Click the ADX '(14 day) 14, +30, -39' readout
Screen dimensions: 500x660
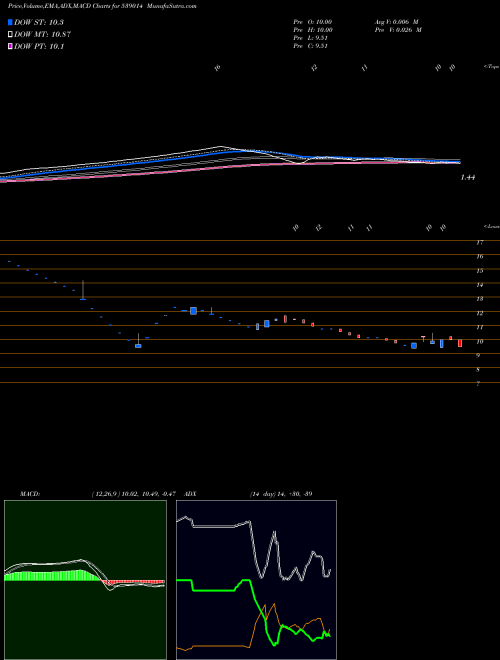click(281, 494)
